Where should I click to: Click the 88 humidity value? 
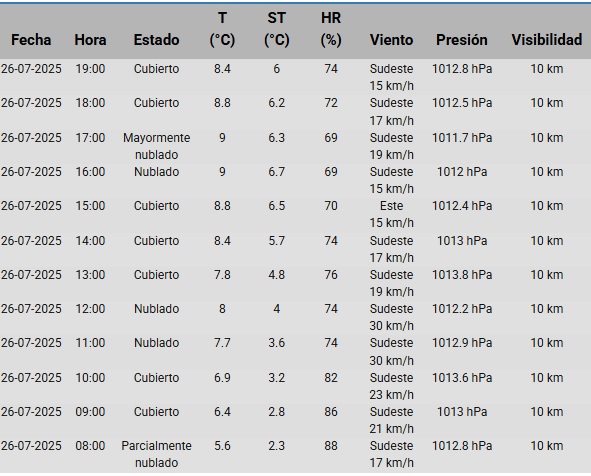point(331,445)
